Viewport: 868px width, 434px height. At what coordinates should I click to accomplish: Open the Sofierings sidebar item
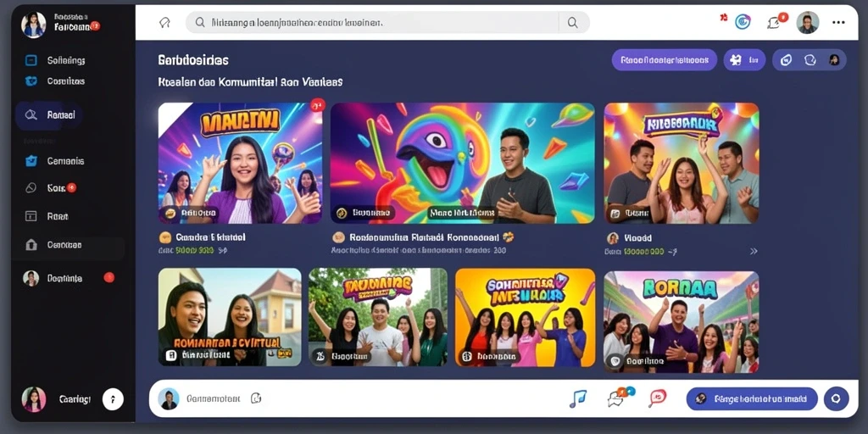[x=55, y=60]
